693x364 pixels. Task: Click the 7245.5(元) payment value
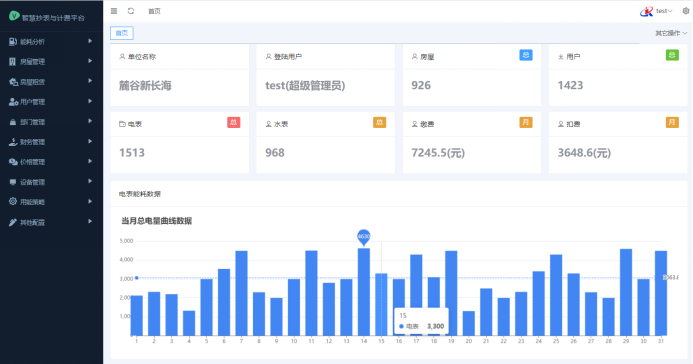pyautogui.click(x=438, y=153)
